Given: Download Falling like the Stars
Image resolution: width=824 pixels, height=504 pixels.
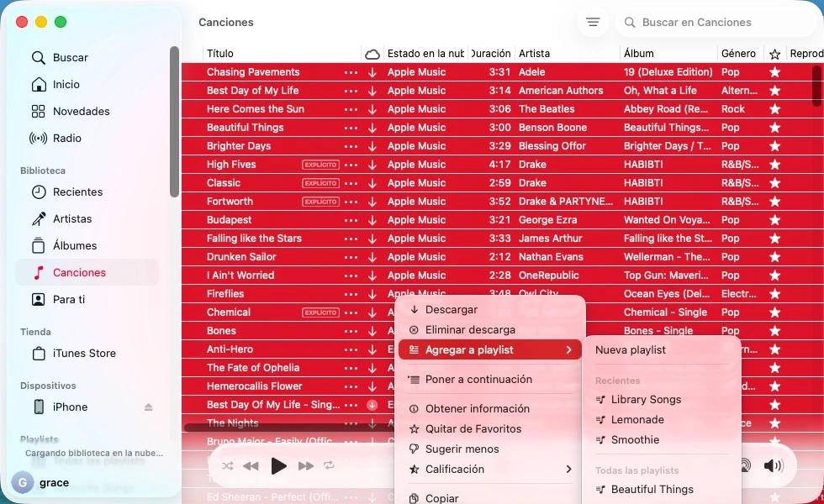Looking at the screenshot, I should tap(372, 239).
